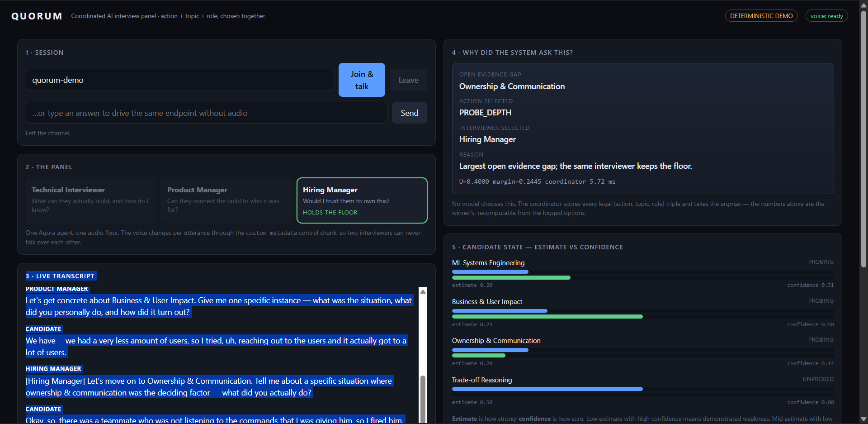Click the PROBE_DEPTH action selected value
Screen dimensions: 868x424
tap(485, 113)
